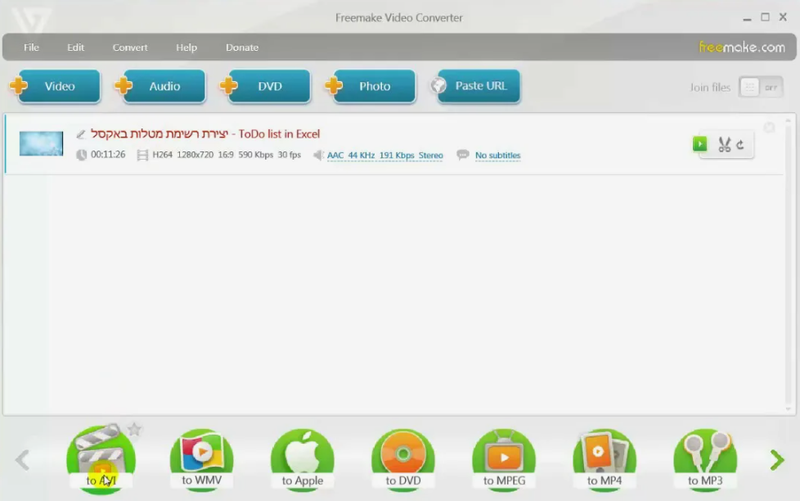Screen dimensions: 800x501
Task: Choose the to AVI format
Action: 101,459
